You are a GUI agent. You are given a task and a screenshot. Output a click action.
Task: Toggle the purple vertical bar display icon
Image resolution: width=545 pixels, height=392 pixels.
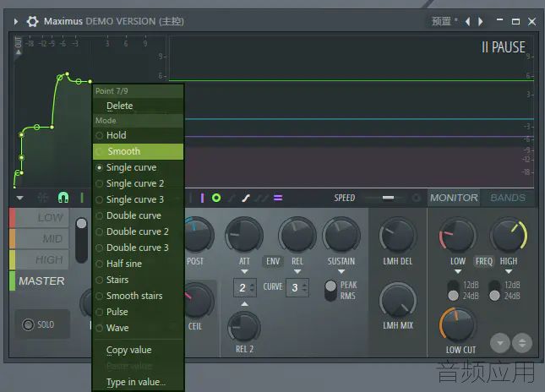click(202, 198)
